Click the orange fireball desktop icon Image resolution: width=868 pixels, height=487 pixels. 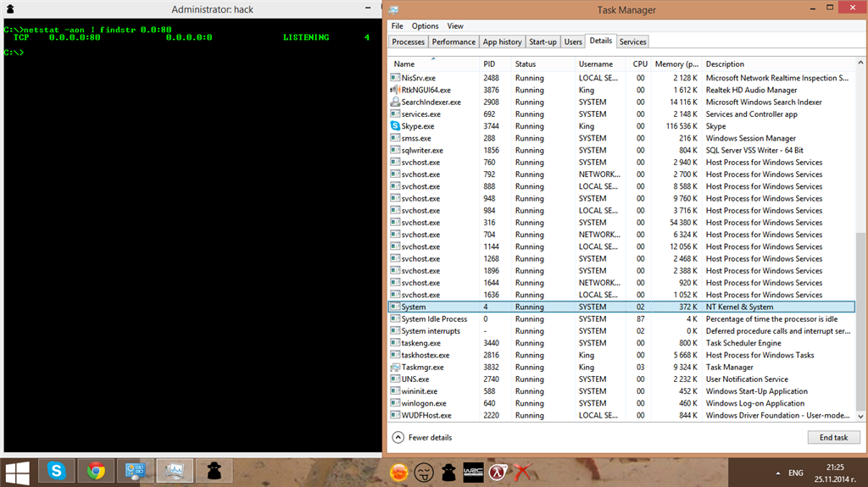(398, 472)
